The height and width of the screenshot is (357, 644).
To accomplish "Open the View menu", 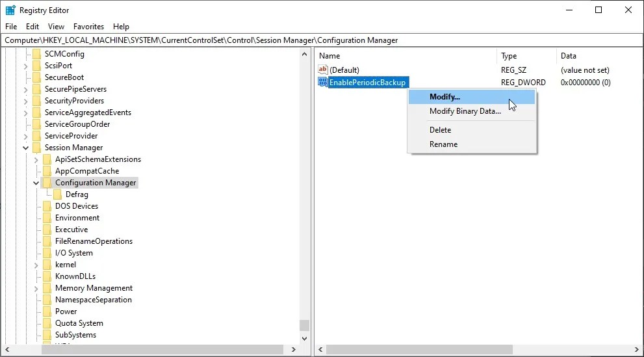I will (56, 26).
